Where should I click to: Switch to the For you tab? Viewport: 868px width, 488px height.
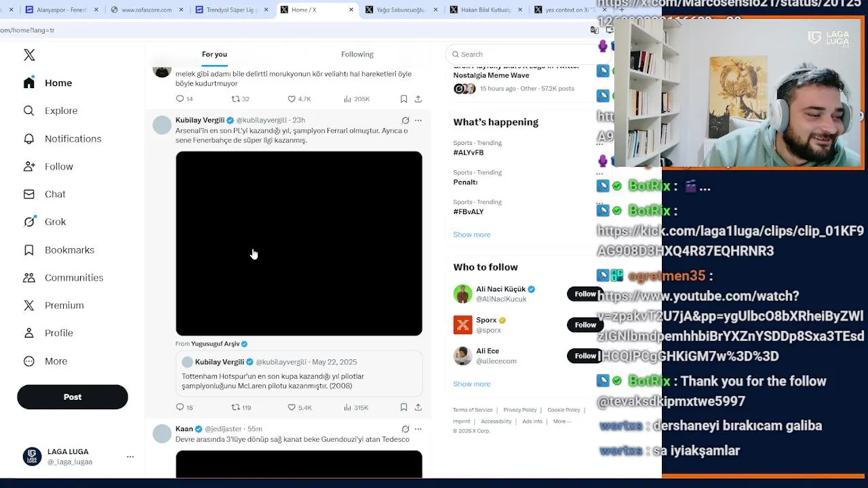click(214, 54)
